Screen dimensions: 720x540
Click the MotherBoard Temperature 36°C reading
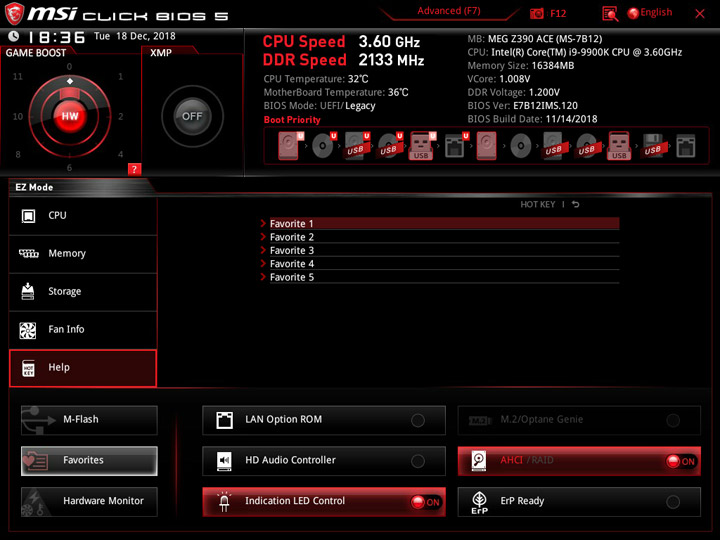336,92
